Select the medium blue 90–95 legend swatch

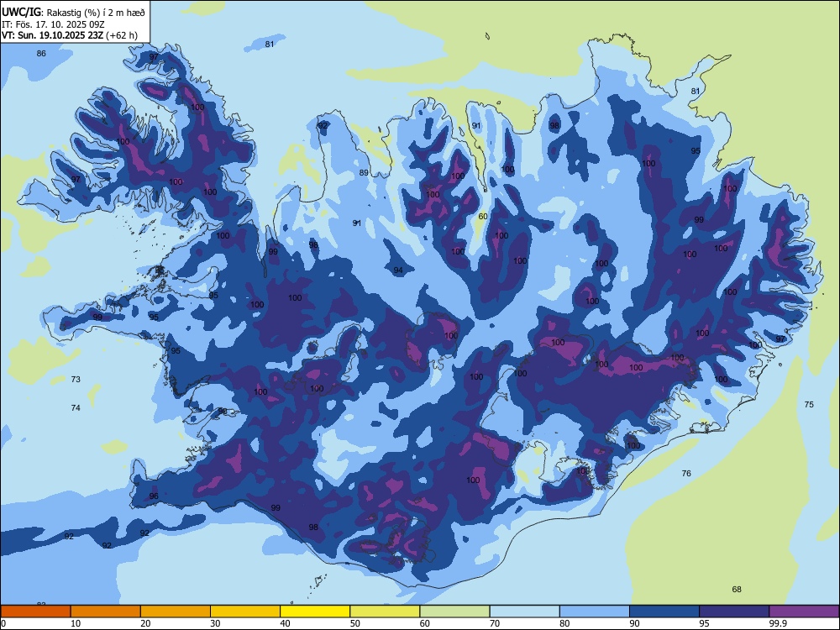tap(664, 612)
